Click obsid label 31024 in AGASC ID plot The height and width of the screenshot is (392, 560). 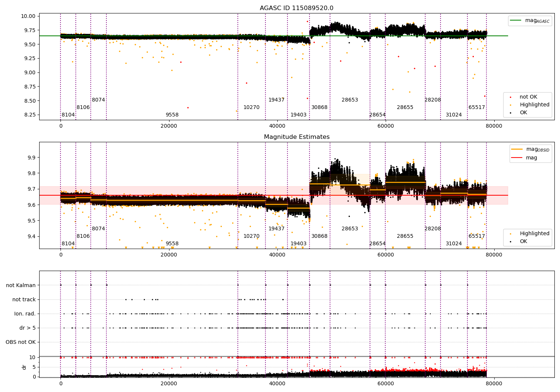(454, 115)
